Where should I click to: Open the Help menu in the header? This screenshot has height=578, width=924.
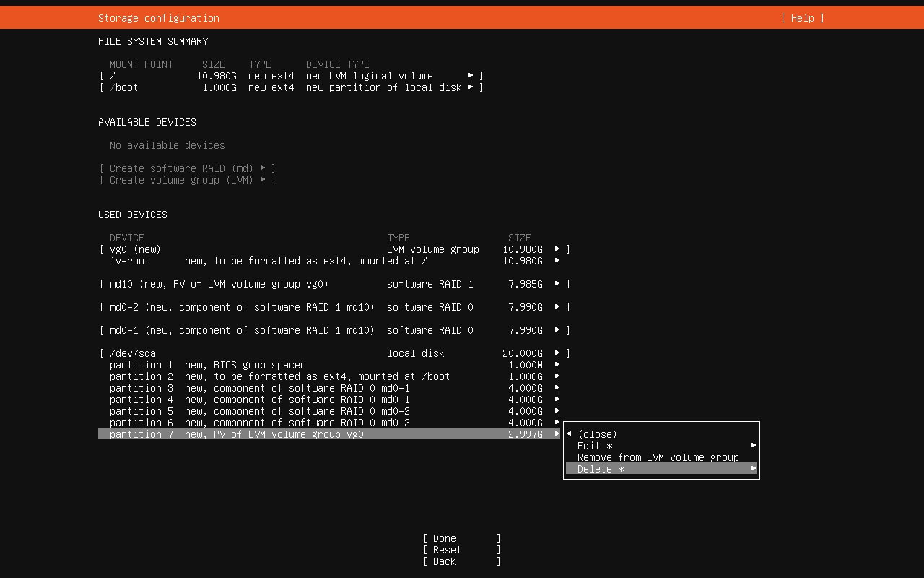point(802,18)
